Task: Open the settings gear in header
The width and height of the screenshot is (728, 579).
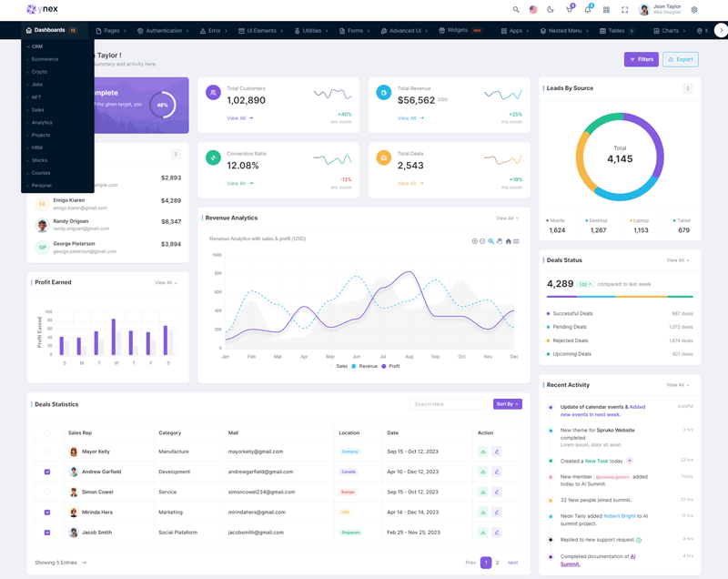Action: tap(694, 10)
